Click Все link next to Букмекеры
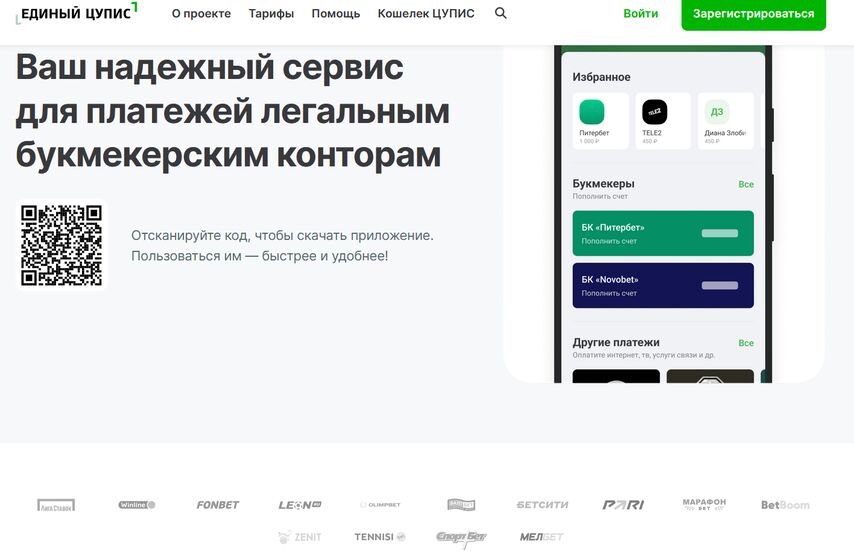The width and height of the screenshot is (854, 551). tap(746, 184)
